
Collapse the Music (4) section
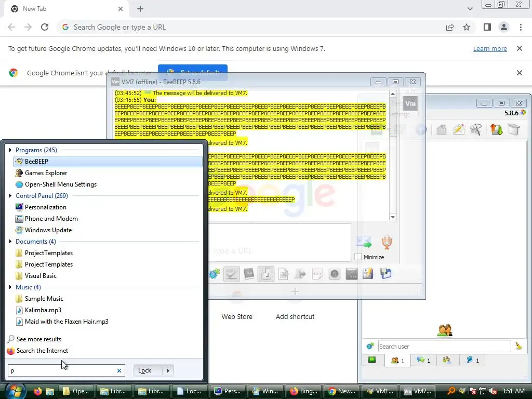point(10,287)
